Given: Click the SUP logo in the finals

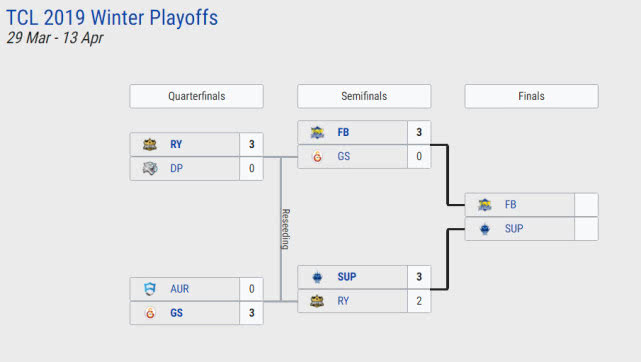Looking at the screenshot, I should coord(485,229).
